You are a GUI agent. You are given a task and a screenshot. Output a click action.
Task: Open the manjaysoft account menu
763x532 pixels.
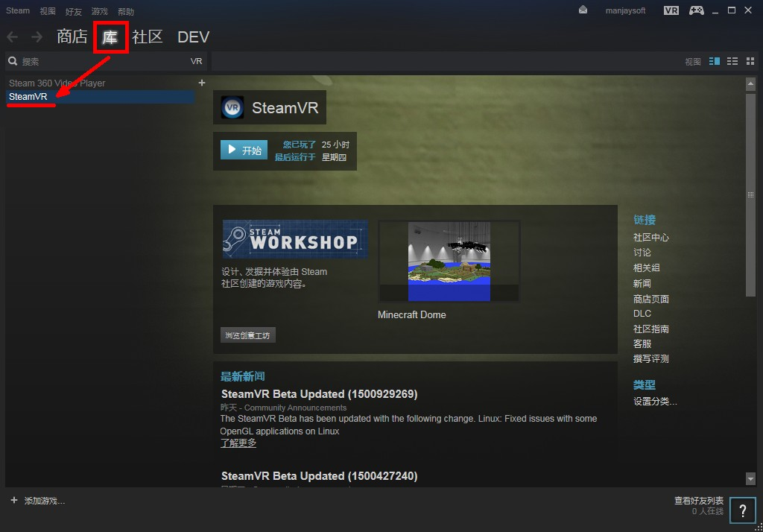(625, 10)
